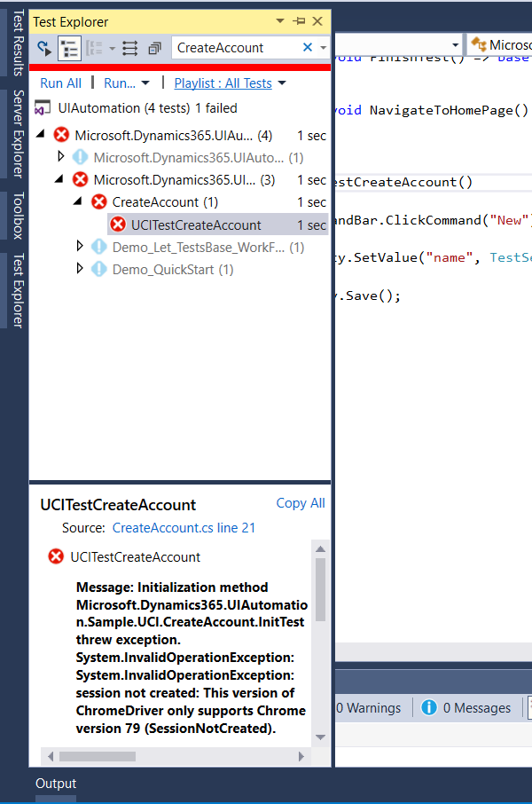Close the Test Explorer panel
The height and width of the screenshot is (804, 532).
317,21
